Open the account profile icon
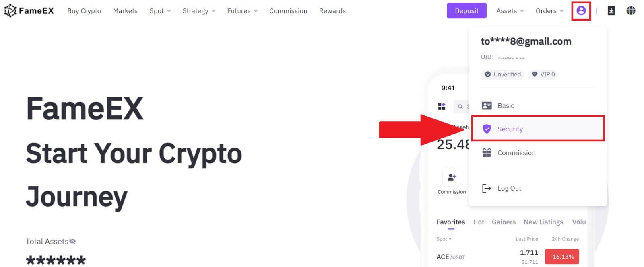 (581, 11)
